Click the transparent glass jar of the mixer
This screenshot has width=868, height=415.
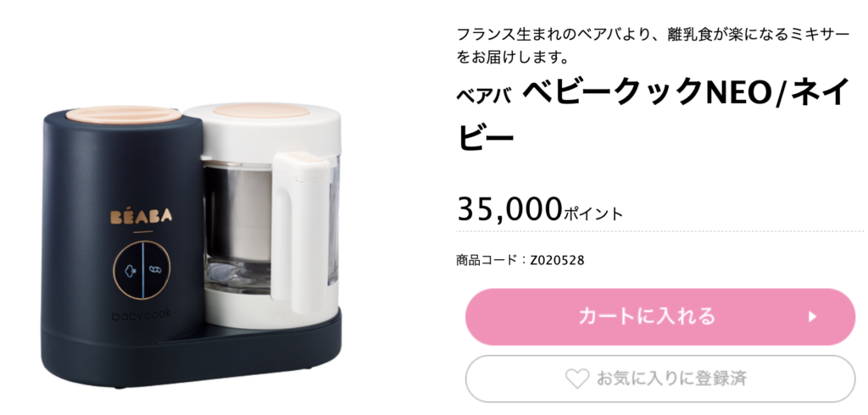coord(243,228)
